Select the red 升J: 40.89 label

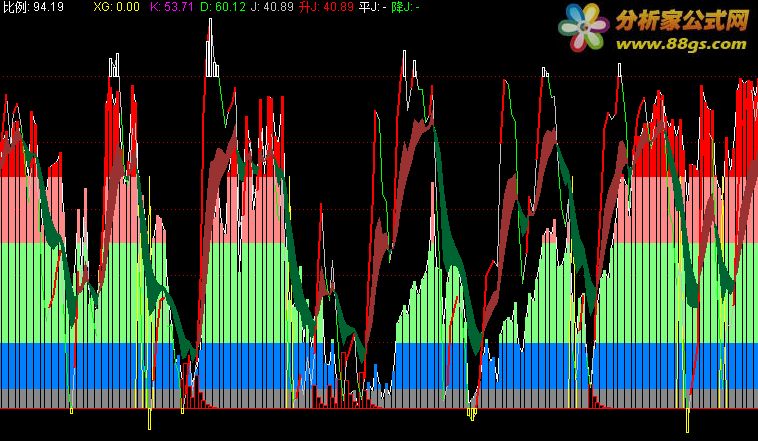tap(326, 7)
